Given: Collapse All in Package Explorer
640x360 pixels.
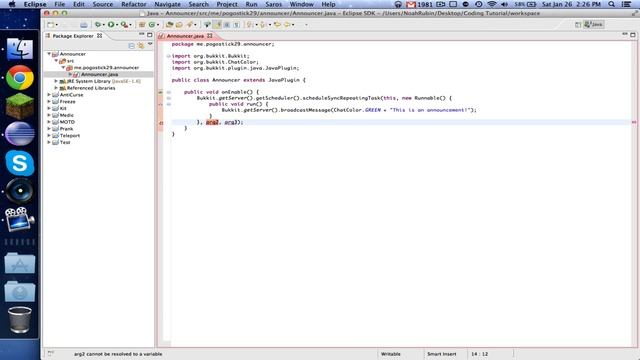Looking at the screenshot, I should coord(131,46).
